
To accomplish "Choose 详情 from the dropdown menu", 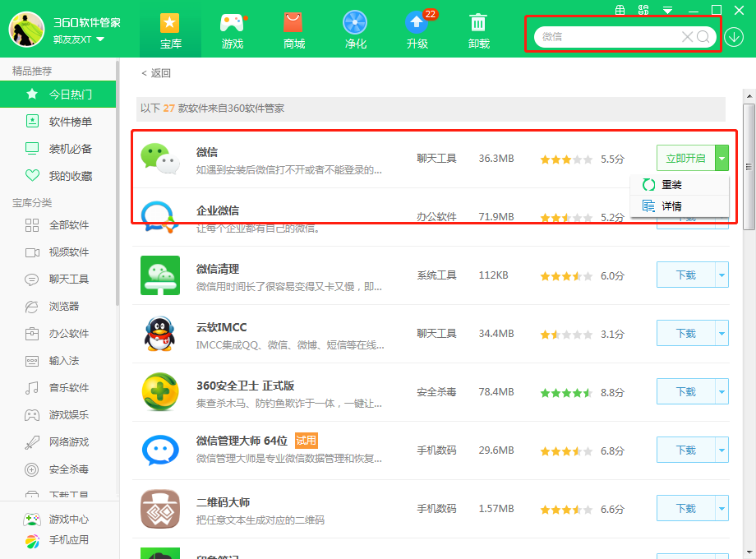I will click(x=680, y=206).
